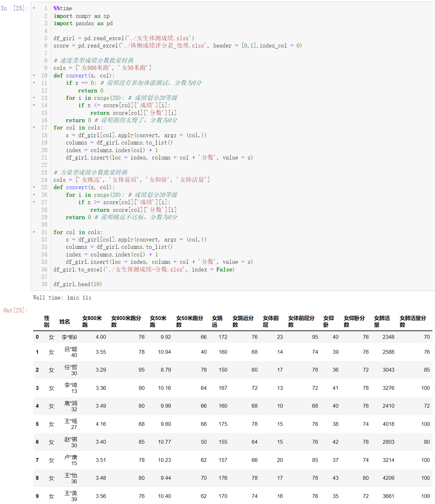Select row index 9 label
435x504 pixels.
click(37, 496)
